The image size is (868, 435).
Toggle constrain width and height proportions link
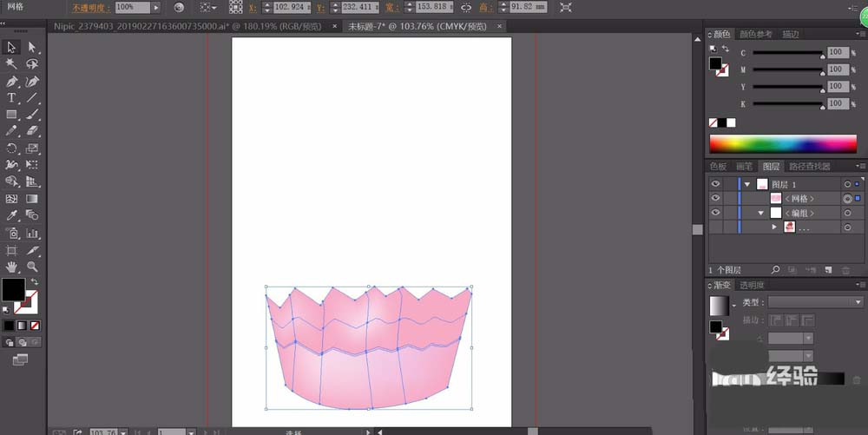click(x=466, y=7)
